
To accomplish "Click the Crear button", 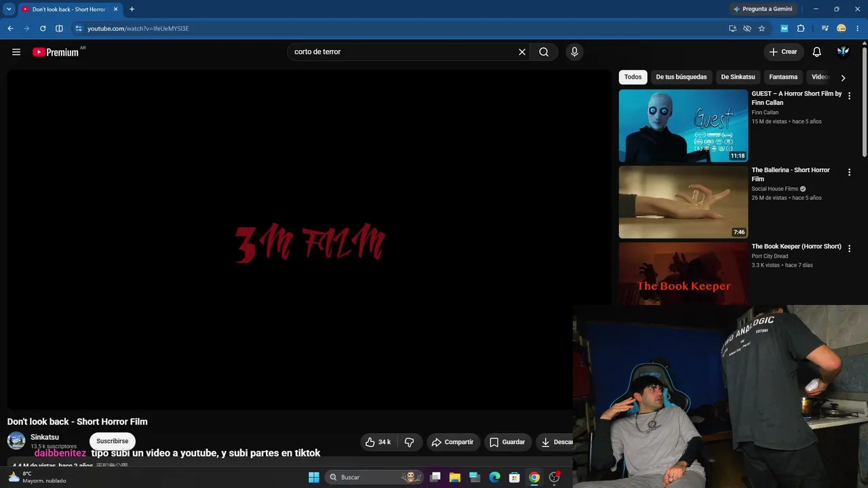I will (783, 52).
